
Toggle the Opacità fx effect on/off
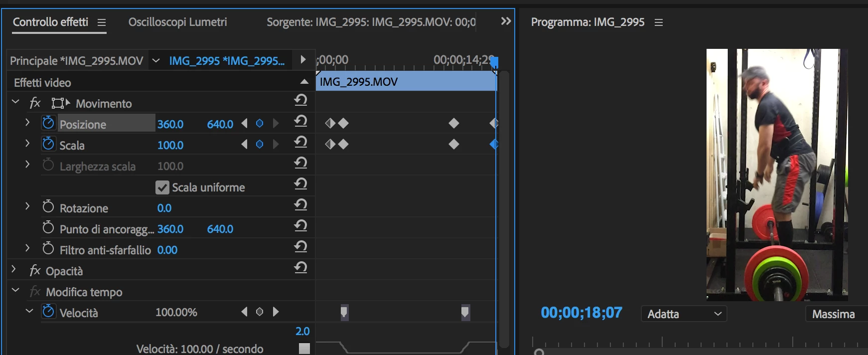35,271
